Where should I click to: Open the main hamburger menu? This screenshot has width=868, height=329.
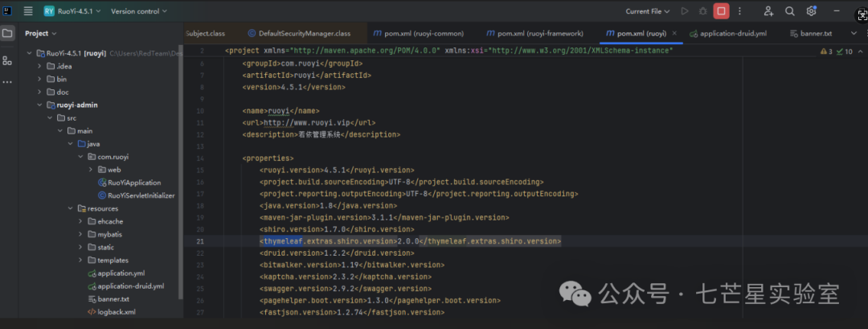[x=28, y=11]
